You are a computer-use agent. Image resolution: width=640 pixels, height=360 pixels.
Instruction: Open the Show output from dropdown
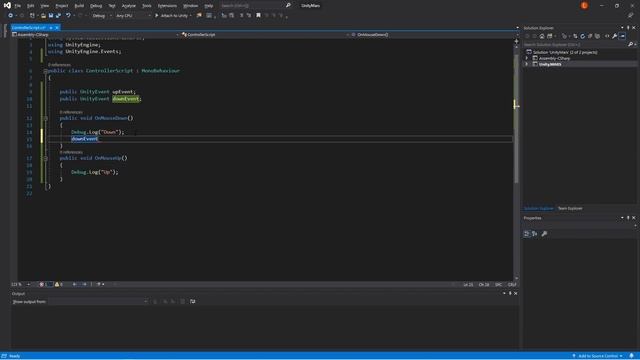pyautogui.click(x=98, y=302)
